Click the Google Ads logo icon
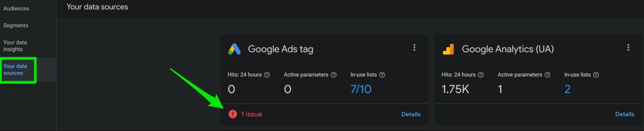 235,49
